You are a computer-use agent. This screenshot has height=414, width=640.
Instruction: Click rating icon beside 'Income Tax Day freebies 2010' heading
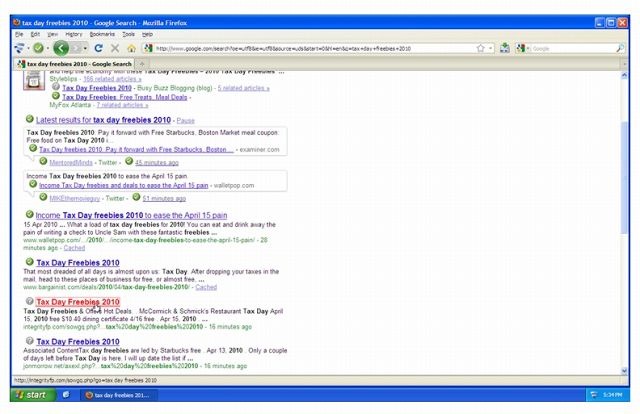point(29,214)
